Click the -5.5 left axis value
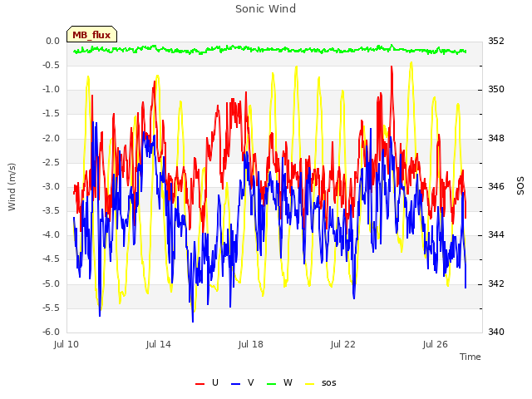The image size is (532, 399). pyautogui.click(x=51, y=308)
